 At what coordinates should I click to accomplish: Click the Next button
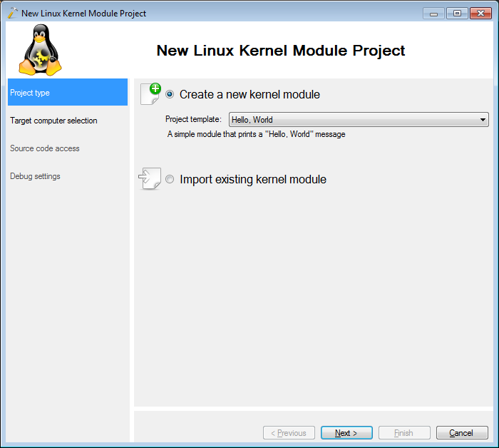coord(346,433)
